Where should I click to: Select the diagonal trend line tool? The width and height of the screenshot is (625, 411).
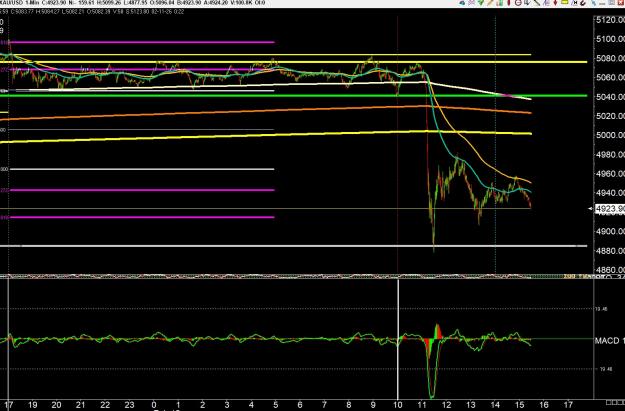click(x=537, y=2)
